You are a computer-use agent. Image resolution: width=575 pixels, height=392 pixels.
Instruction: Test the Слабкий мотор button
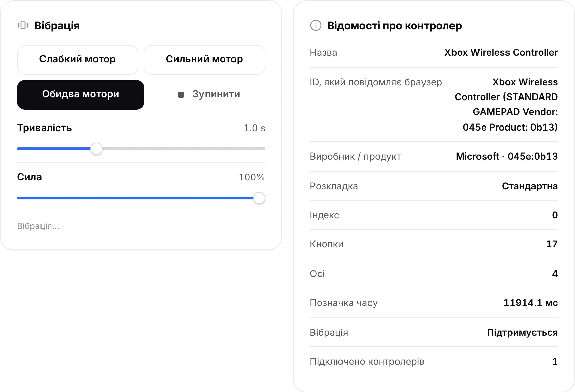(78, 59)
